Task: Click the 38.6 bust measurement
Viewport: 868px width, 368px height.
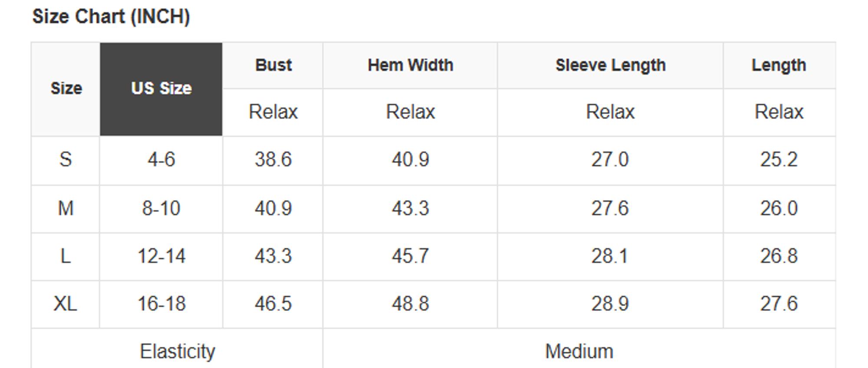Action: point(273,159)
